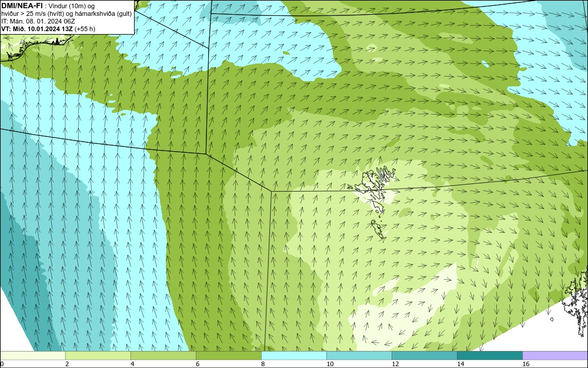Click the legend scale label 8
Screen dimensions: 588x368
coord(263,364)
